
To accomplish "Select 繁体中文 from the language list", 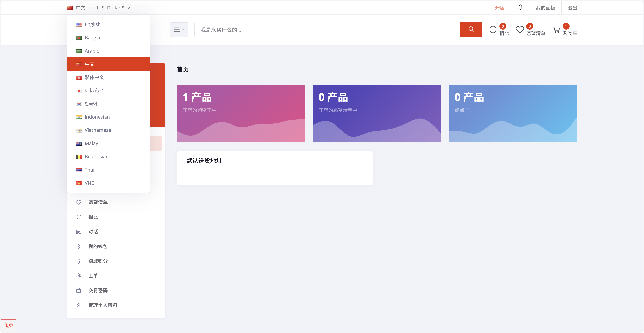I will tap(94, 77).
